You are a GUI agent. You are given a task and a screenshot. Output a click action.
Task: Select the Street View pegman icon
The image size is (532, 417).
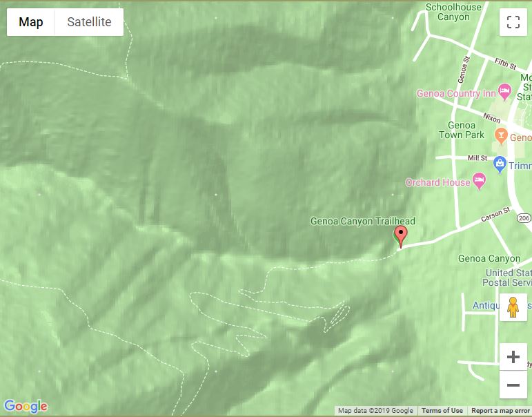click(x=513, y=307)
